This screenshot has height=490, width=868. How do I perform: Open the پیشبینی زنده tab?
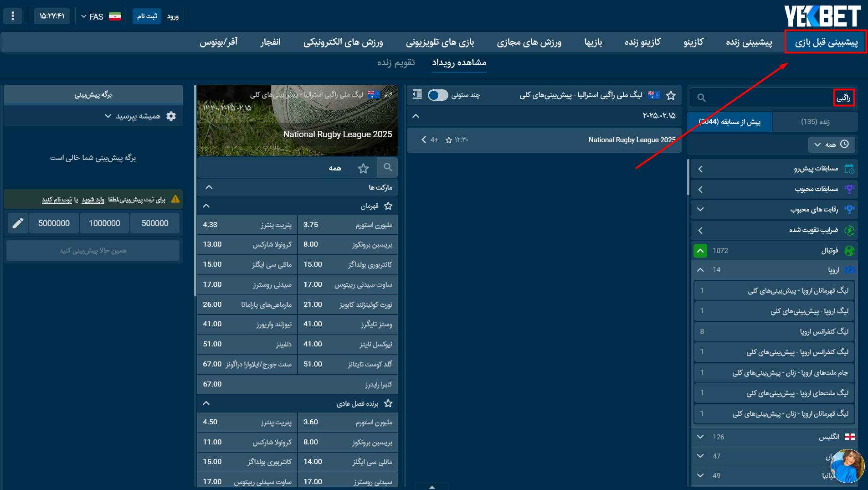pos(749,42)
